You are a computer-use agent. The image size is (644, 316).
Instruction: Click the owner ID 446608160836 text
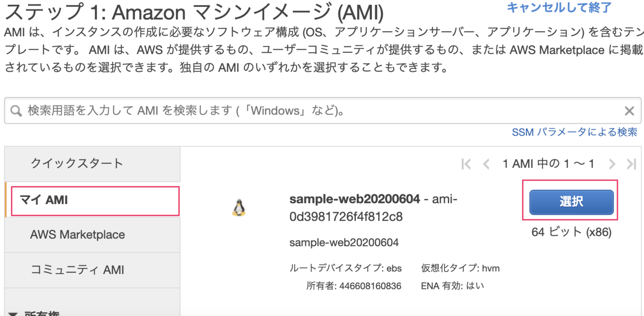coord(370,286)
